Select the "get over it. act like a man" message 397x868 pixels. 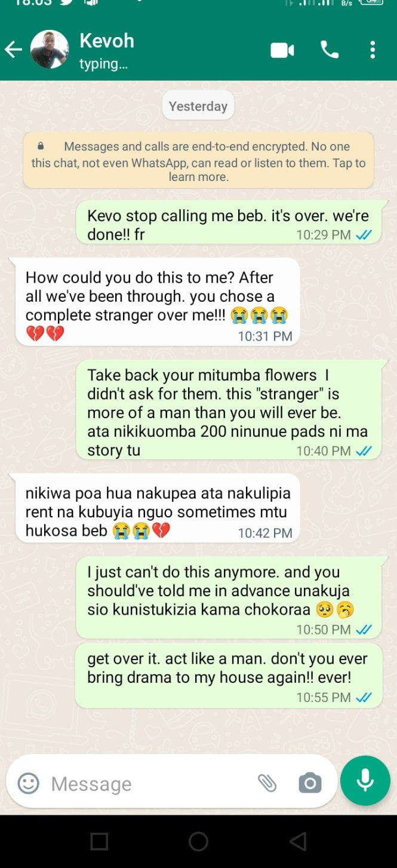(x=229, y=677)
